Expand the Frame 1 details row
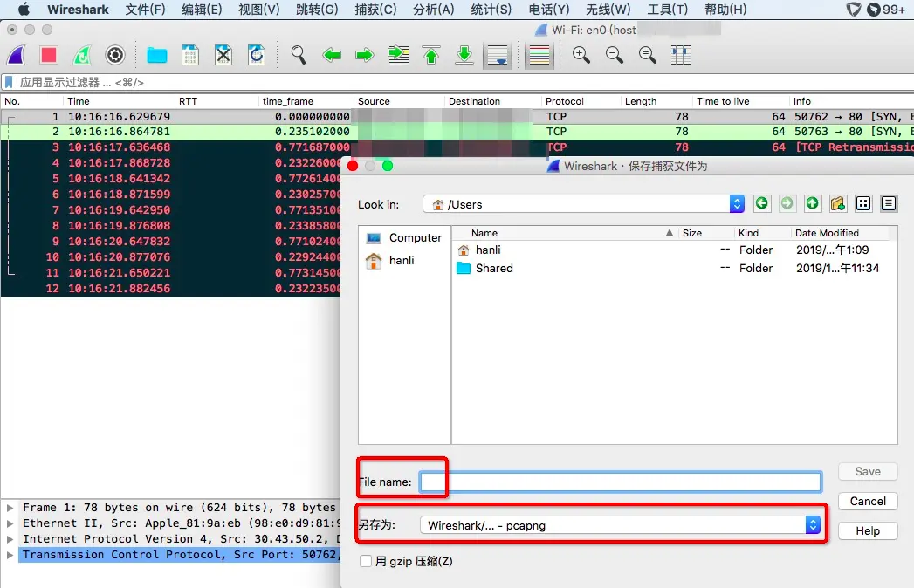 pos(10,508)
